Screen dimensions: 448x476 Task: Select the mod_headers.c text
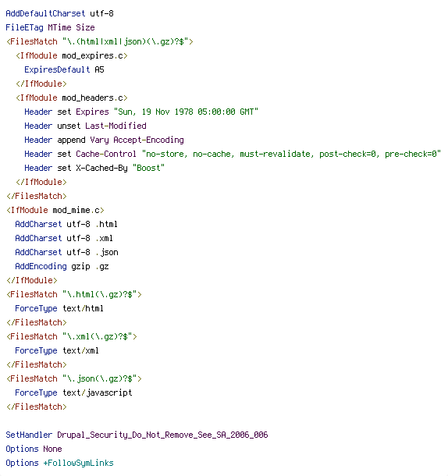point(92,98)
